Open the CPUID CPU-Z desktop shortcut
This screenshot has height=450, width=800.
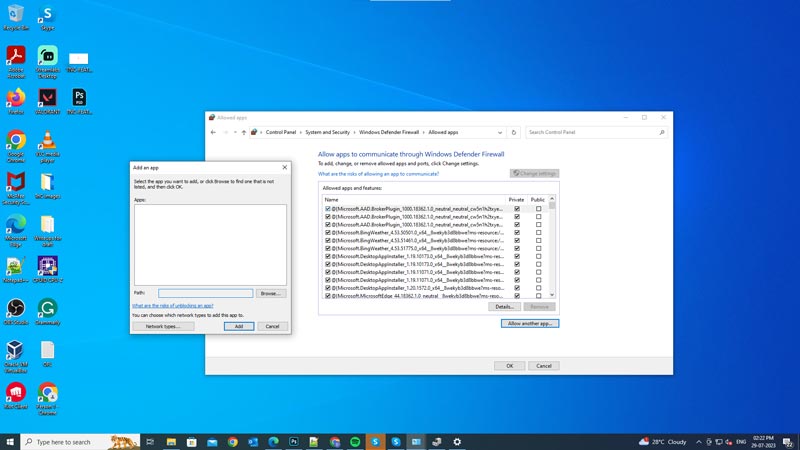click(47, 269)
